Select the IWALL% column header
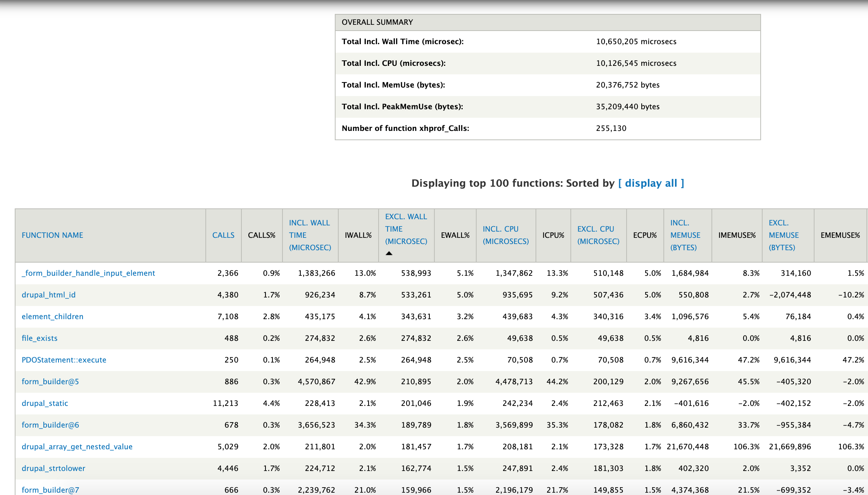 [x=358, y=235]
